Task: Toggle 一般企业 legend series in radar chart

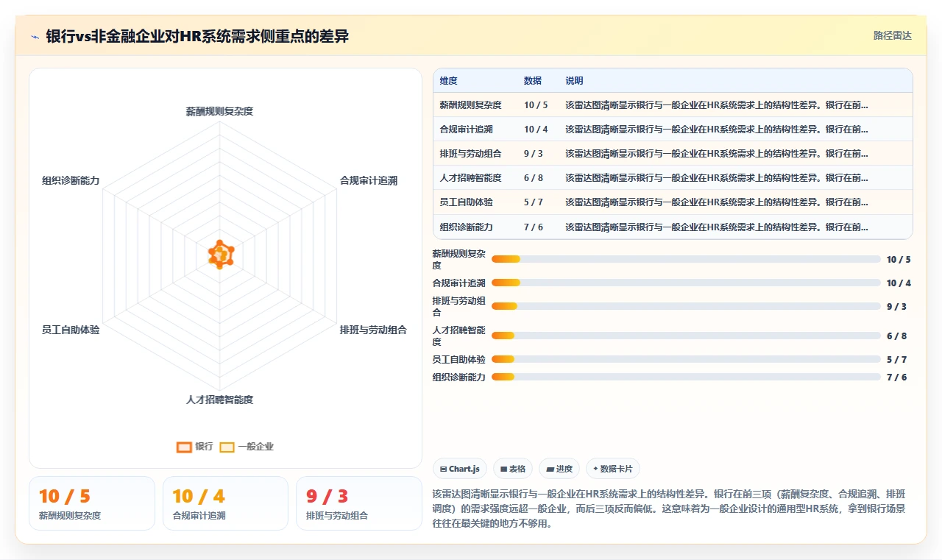Action: click(x=247, y=447)
